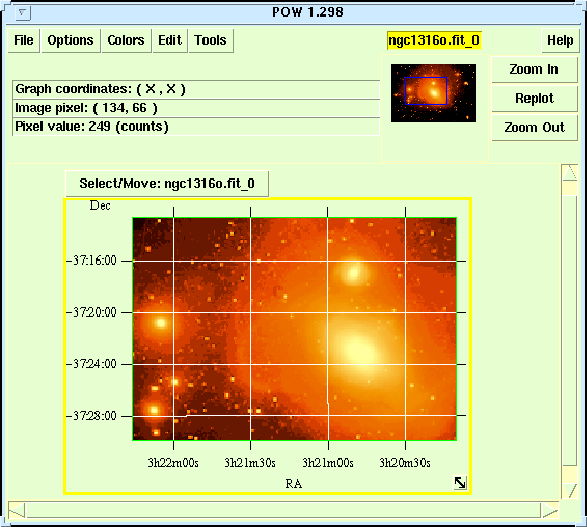Click the -37:28:00 Dec axis label
The width and height of the screenshot is (587, 527).
click(x=91, y=416)
